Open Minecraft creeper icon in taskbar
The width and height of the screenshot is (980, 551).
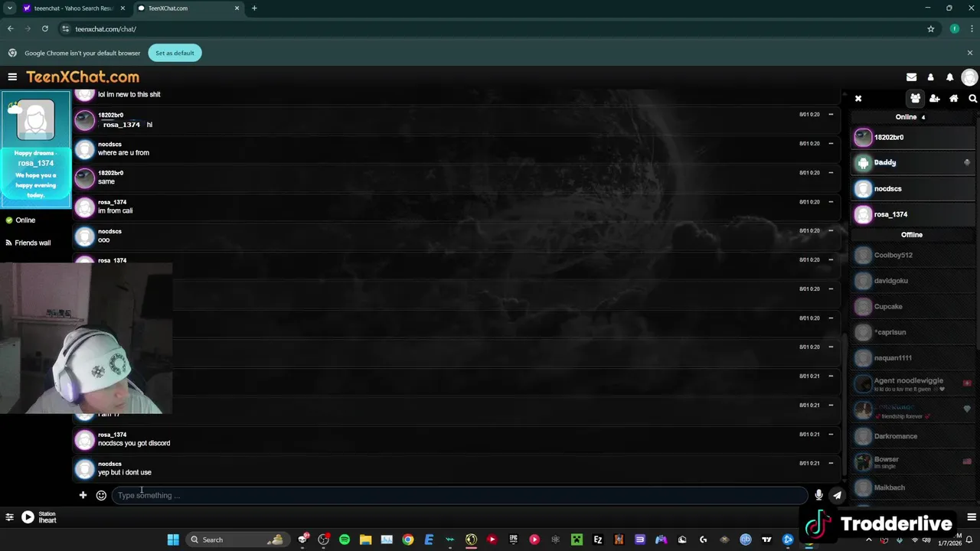click(577, 540)
